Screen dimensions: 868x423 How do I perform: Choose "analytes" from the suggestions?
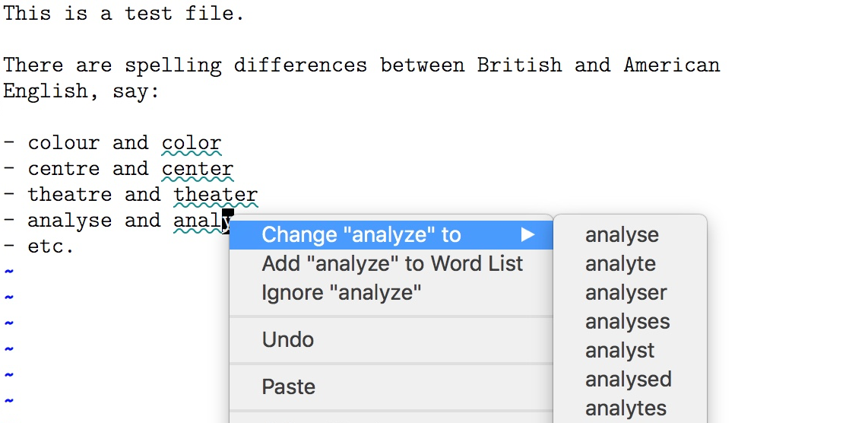[626, 409]
